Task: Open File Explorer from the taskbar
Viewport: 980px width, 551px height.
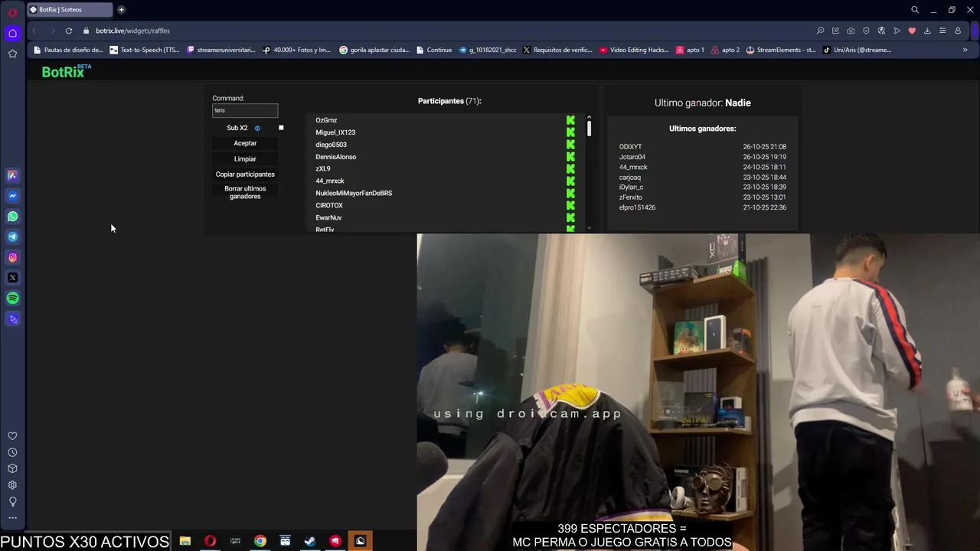Action: tap(185, 541)
